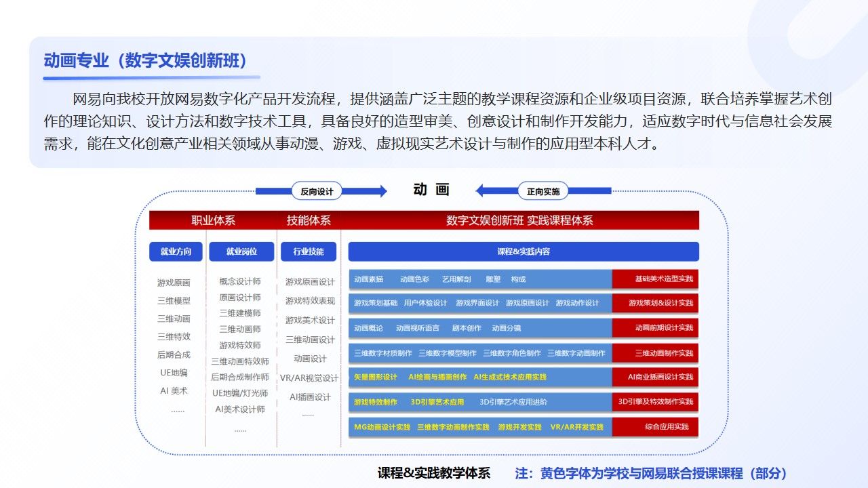The width and height of the screenshot is (868, 488).
Task: Click AI美术设计师 job entry
Action: point(240,409)
